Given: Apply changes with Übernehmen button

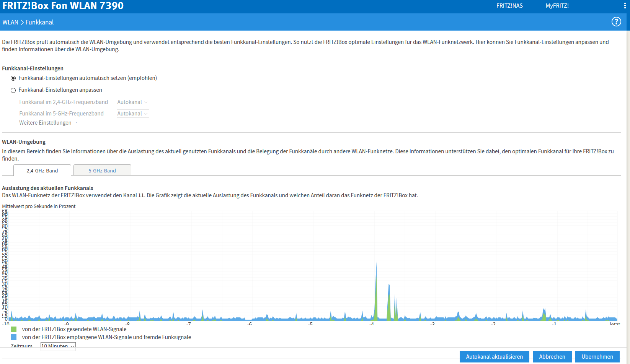Looking at the screenshot, I should (x=597, y=357).
